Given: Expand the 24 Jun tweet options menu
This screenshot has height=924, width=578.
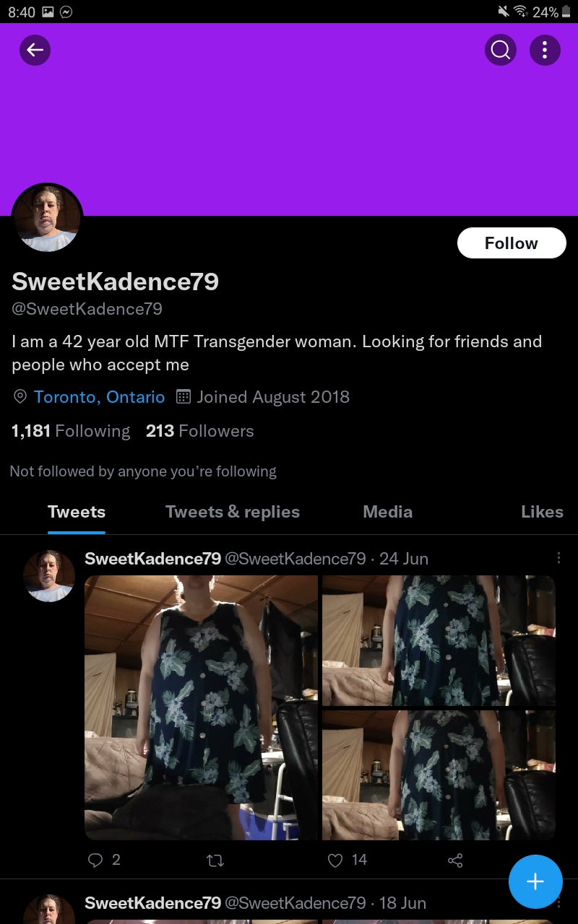Looking at the screenshot, I should [558, 558].
